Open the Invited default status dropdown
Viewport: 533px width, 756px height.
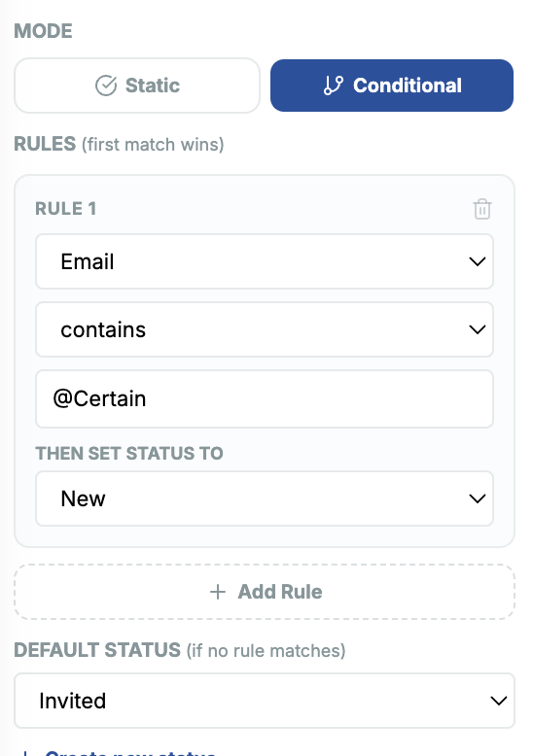265,701
